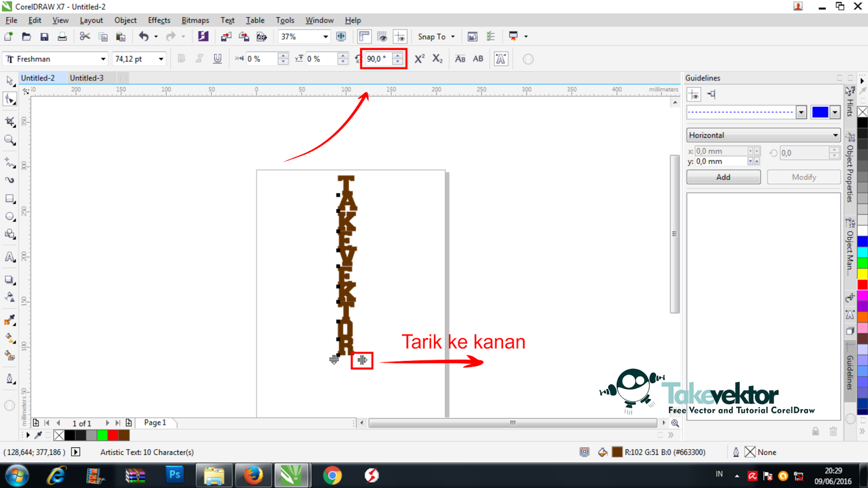Viewport: 868px width, 488px height.
Task: Open the Hints docker tab
Action: (850, 102)
